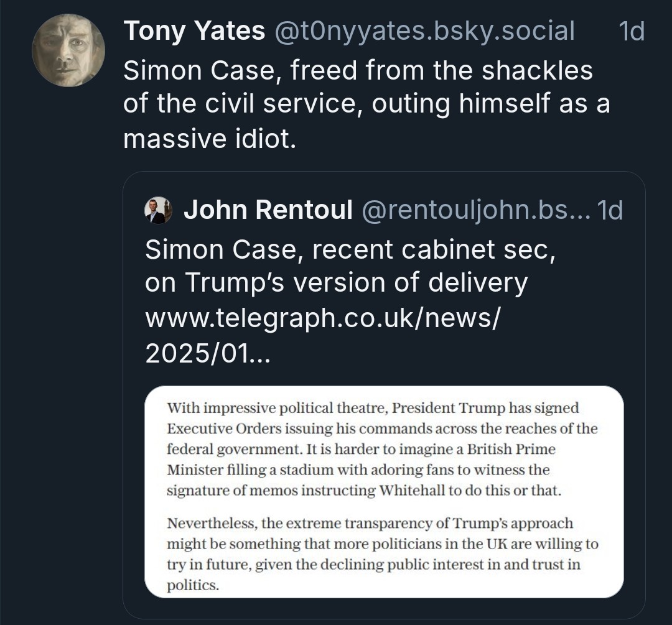Click the main post's 1d timestamp
Screen dimensions: 672x625
[632, 30]
